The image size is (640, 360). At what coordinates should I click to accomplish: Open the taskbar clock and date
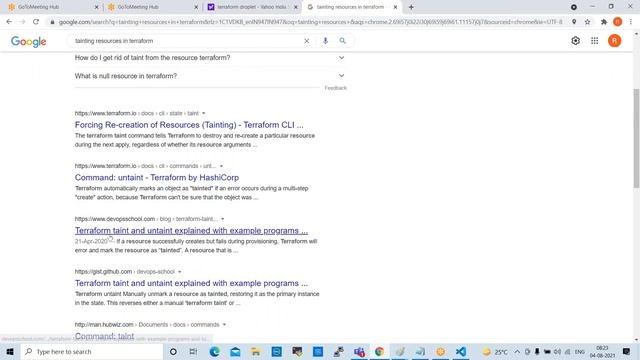coord(602,351)
